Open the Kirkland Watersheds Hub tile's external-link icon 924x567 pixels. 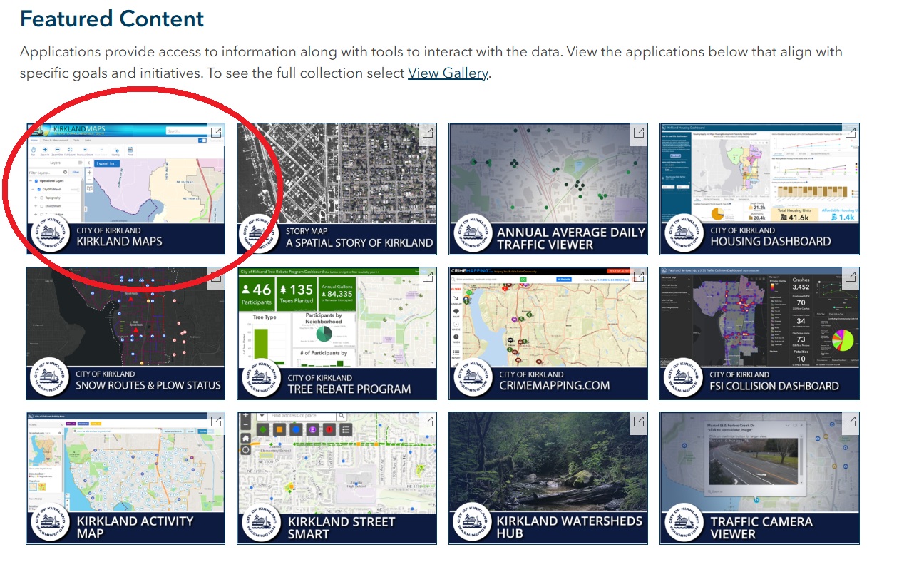click(x=638, y=422)
